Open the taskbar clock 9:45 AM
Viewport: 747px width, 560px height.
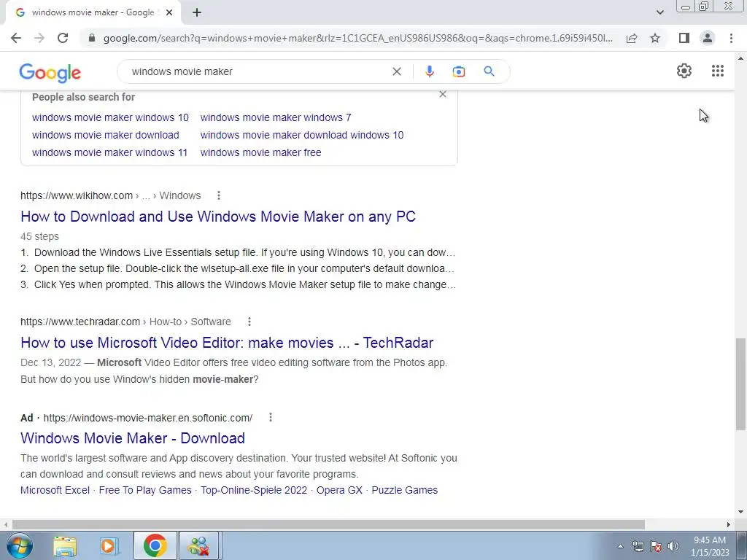[710, 546]
